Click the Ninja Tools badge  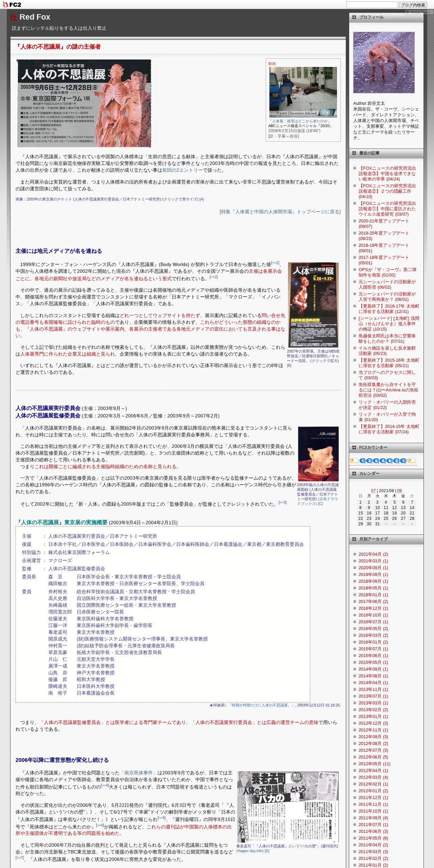pyautogui.click(x=419, y=12)
